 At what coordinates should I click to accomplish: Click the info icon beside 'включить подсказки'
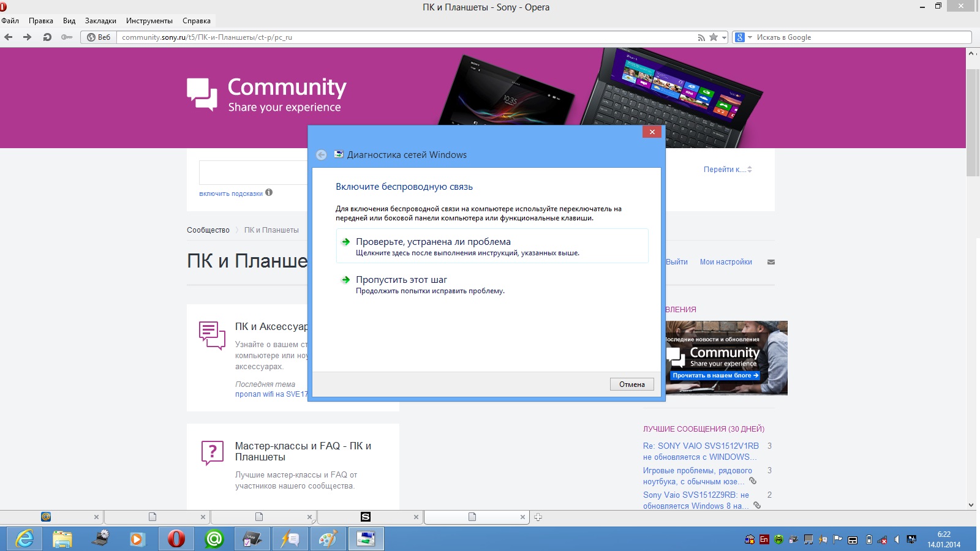[269, 192]
